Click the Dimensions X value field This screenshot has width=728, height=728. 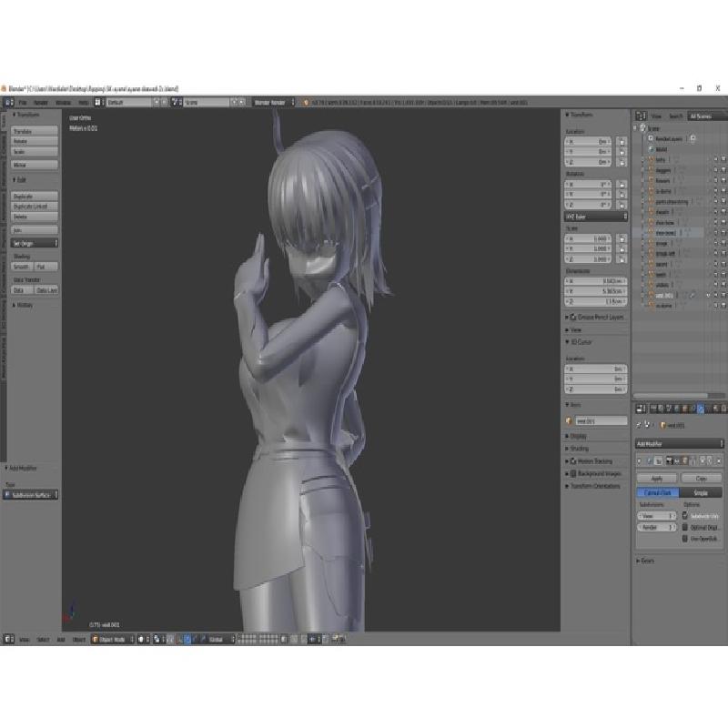click(x=596, y=281)
